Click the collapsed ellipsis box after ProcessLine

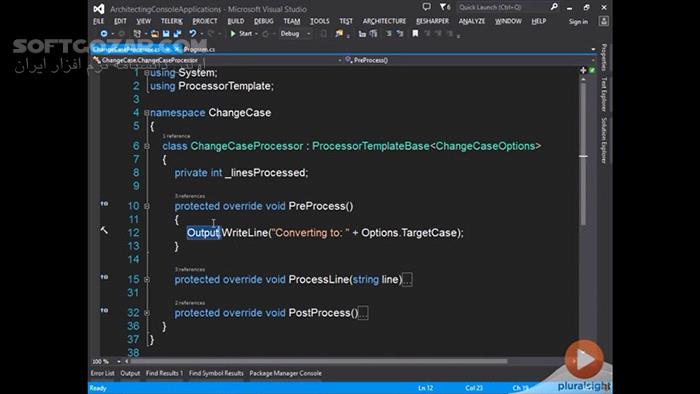coord(407,280)
